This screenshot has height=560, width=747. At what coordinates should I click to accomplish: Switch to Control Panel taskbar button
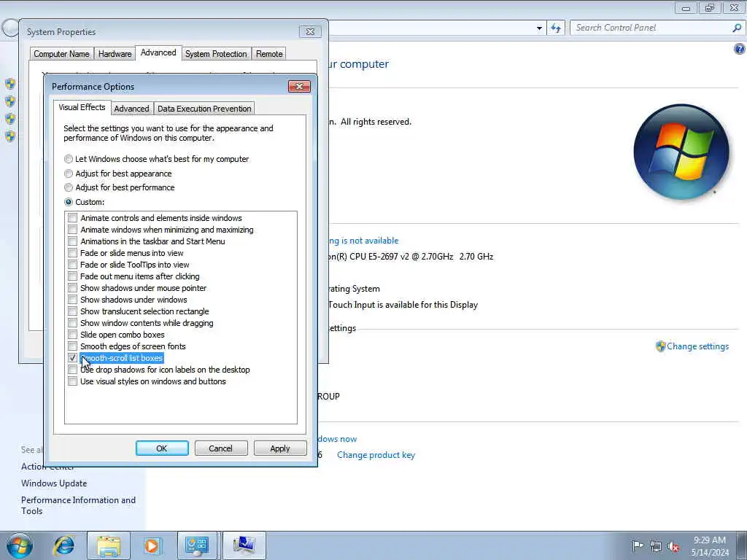[197, 545]
